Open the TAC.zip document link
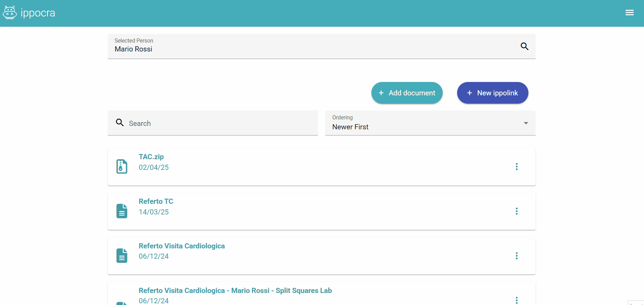 pyautogui.click(x=151, y=157)
